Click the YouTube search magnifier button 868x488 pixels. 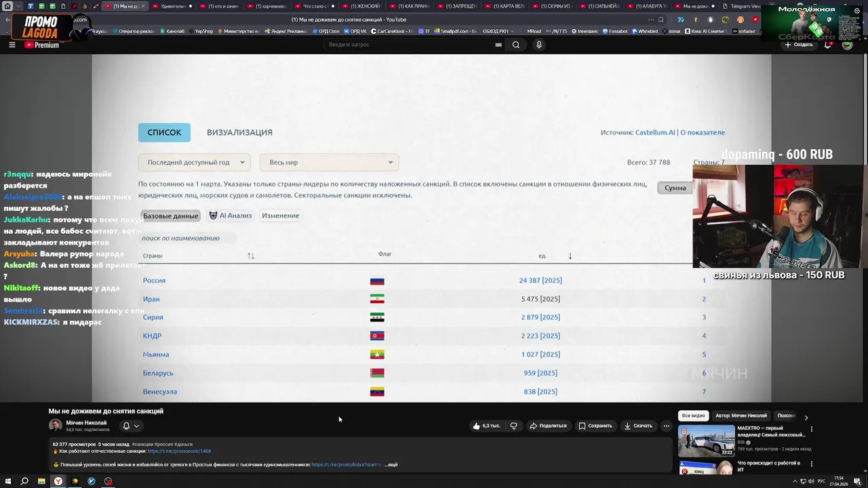pyautogui.click(x=516, y=45)
